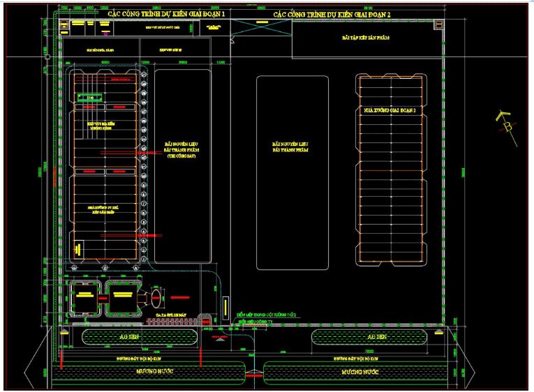
Task: Select title text ending GIAI ĐOẠN 1
Action: (166, 14)
